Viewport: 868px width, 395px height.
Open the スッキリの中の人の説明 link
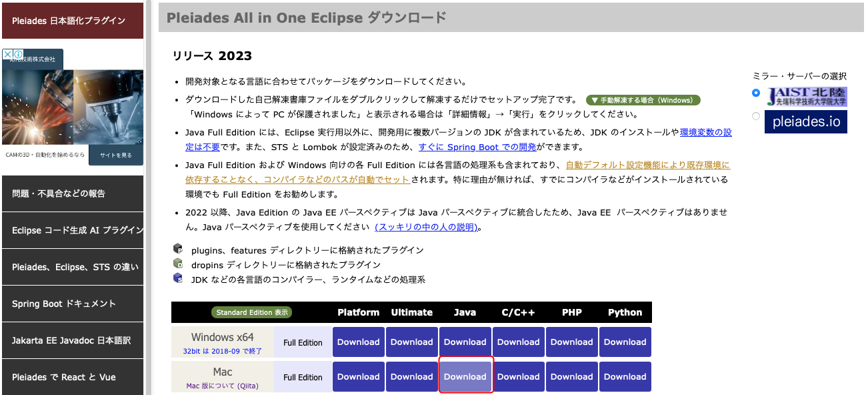click(427, 227)
